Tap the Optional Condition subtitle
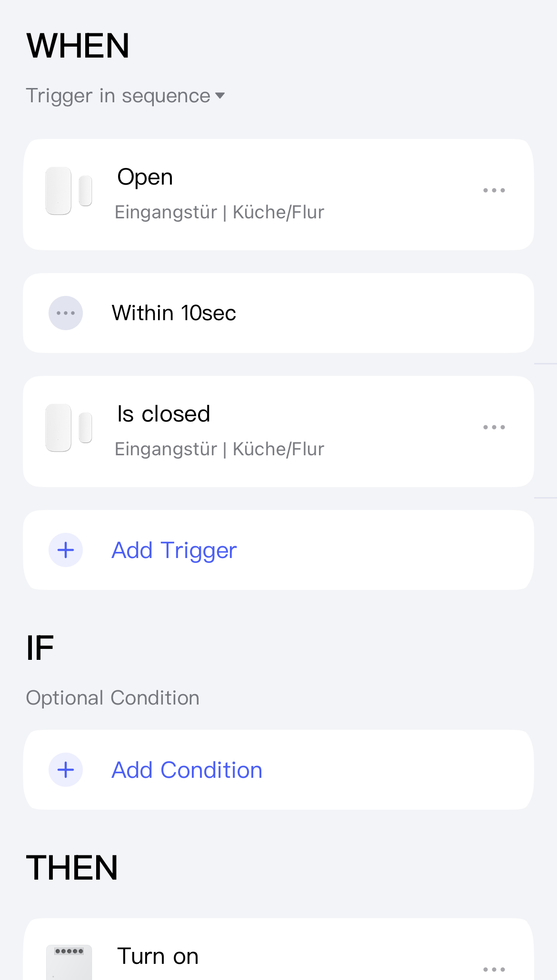Viewport: 557px width, 980px height. click(113, 698)
